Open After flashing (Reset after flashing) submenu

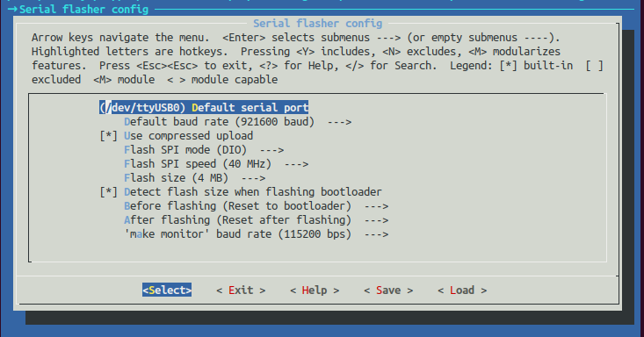[257, 220]
